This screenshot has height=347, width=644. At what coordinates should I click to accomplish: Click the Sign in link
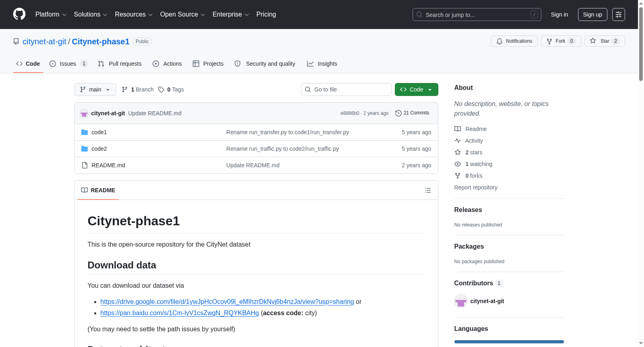(x=559, y=15)
